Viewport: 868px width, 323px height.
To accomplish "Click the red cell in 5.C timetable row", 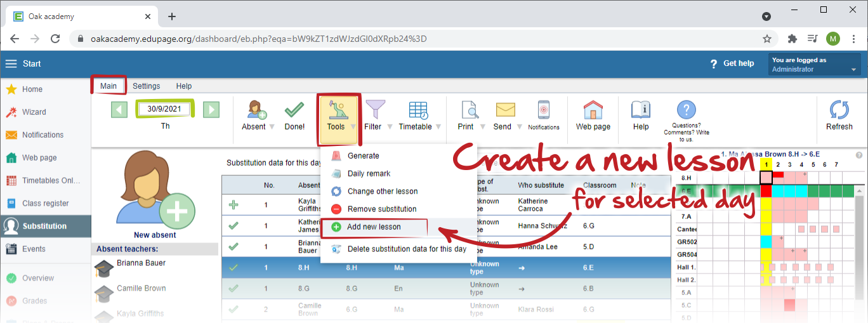I will click(x=789, y=306).
